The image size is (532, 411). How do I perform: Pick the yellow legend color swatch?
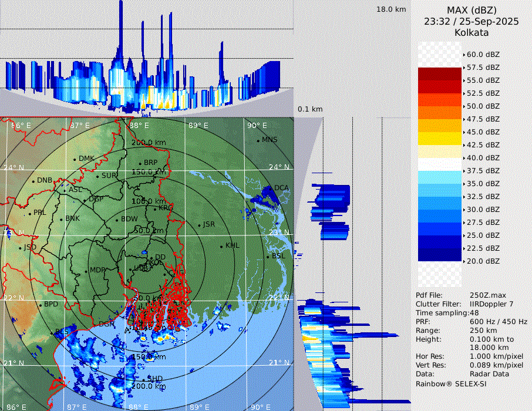tap(440, 139)
